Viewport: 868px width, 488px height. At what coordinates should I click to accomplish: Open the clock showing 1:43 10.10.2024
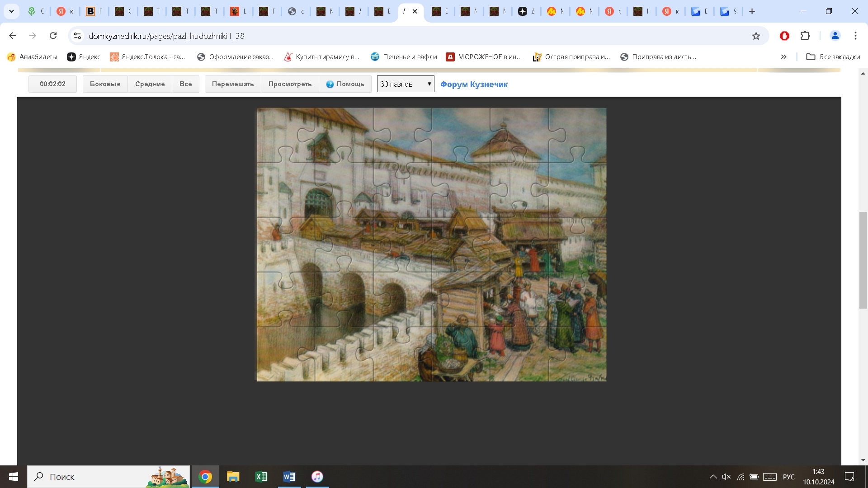coord(819,477)
